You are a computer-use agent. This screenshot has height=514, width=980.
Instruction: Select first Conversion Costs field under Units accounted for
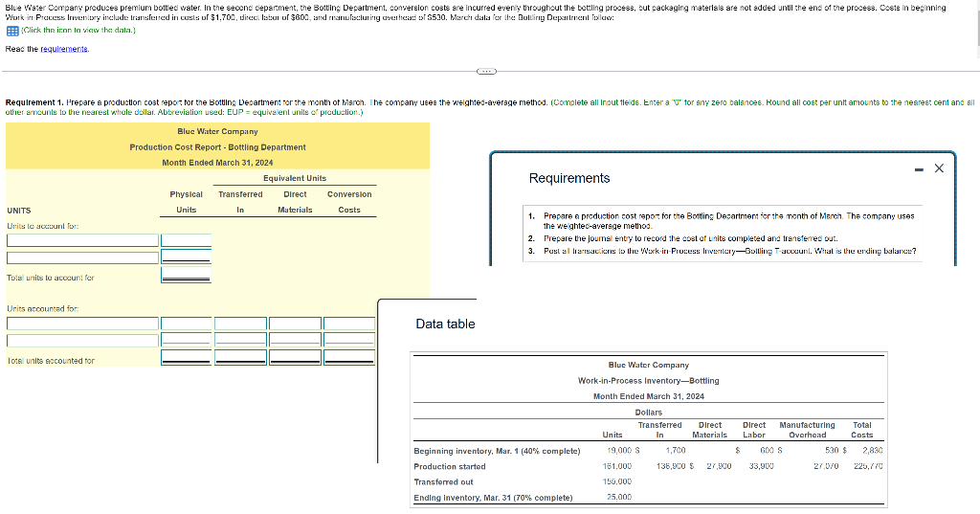349,324
